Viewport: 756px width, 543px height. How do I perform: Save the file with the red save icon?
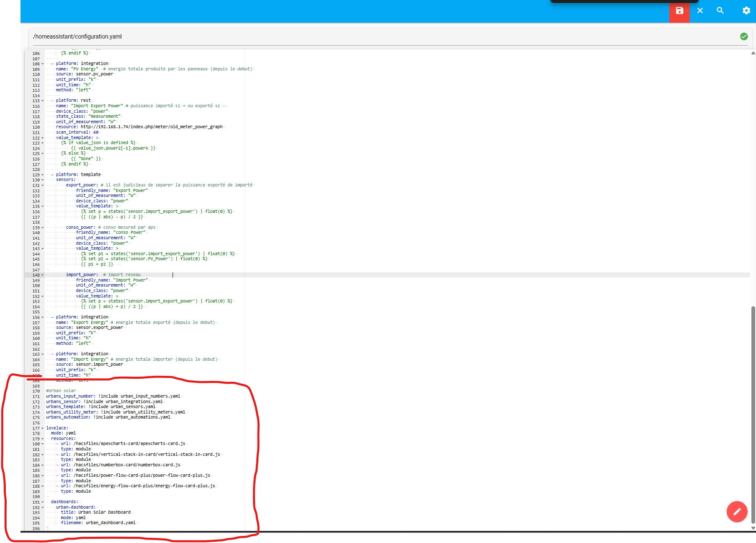click(679, 11)
